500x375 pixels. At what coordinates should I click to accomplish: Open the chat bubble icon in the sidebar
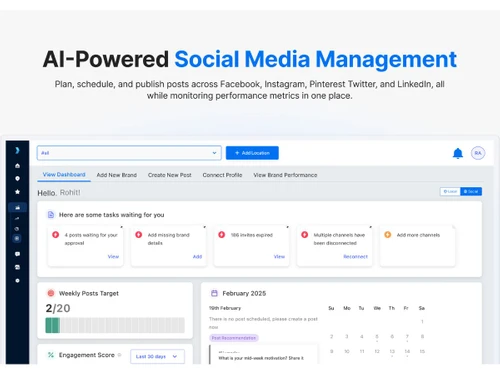(x=17, y=254)
